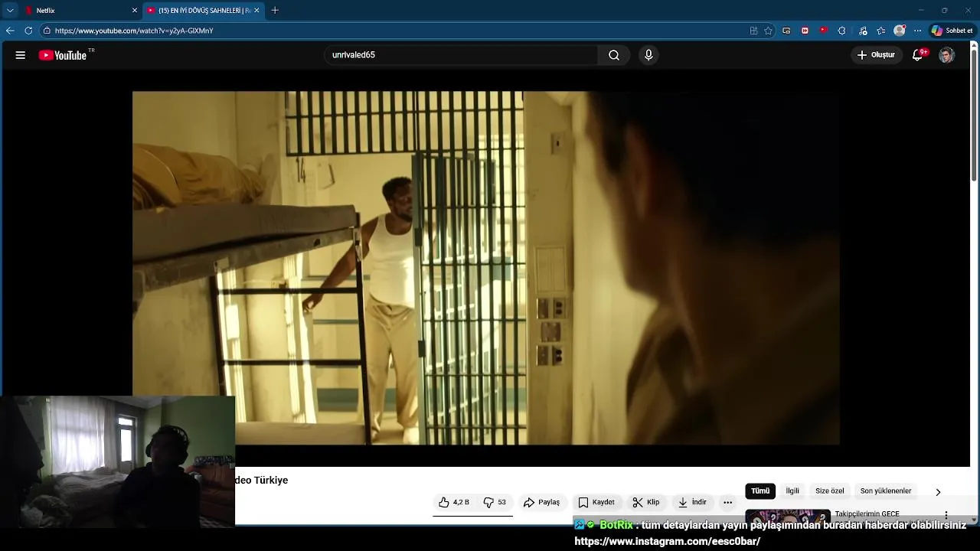
Task: Open the YouTube hamburger guide menu
Action: [x=21, y=55]
